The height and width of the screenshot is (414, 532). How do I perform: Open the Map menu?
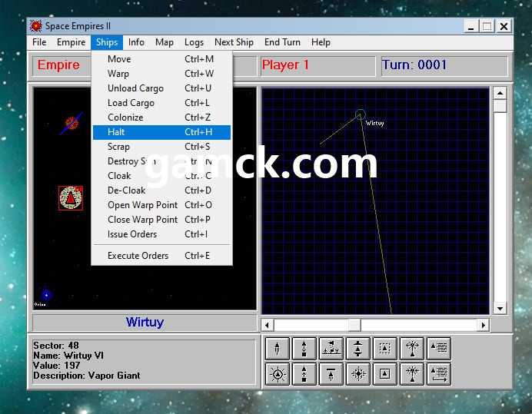point(164,42)
